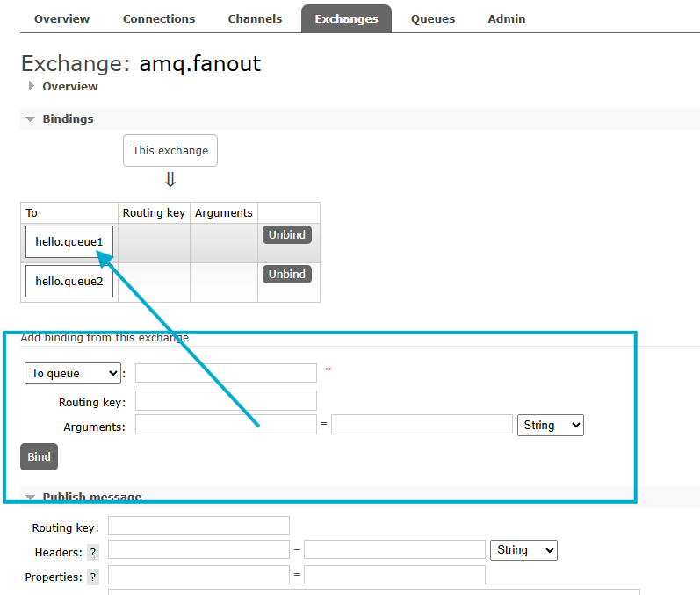Focus the binding Routing key field
The image size is (700, 595).
[x=226, y=400]
